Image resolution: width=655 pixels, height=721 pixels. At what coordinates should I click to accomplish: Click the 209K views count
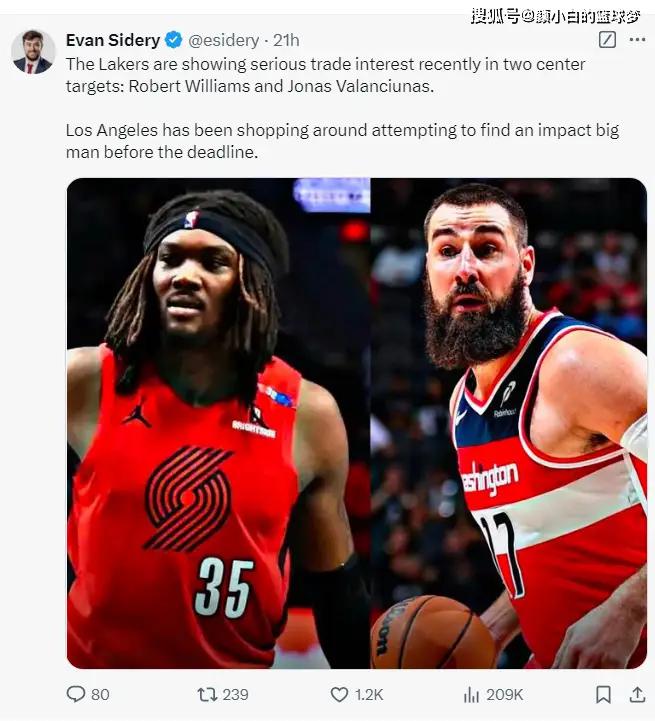[x=505, y=694]
